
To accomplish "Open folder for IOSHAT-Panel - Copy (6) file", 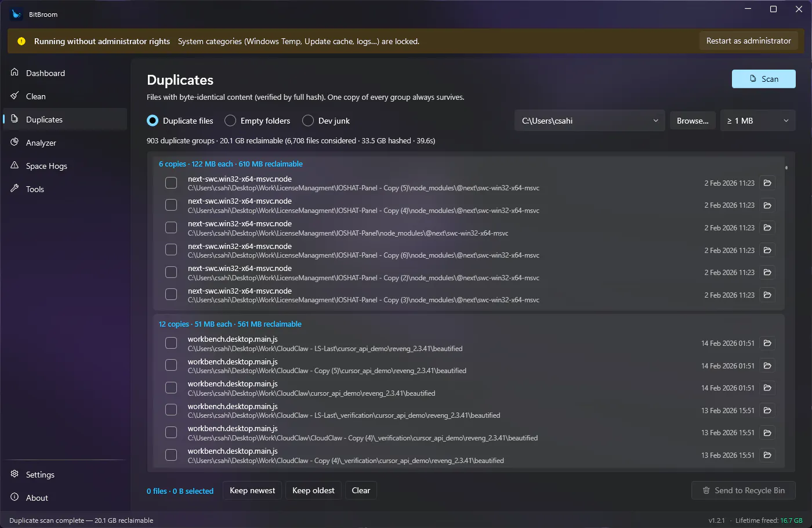I will tap(767, 250).
